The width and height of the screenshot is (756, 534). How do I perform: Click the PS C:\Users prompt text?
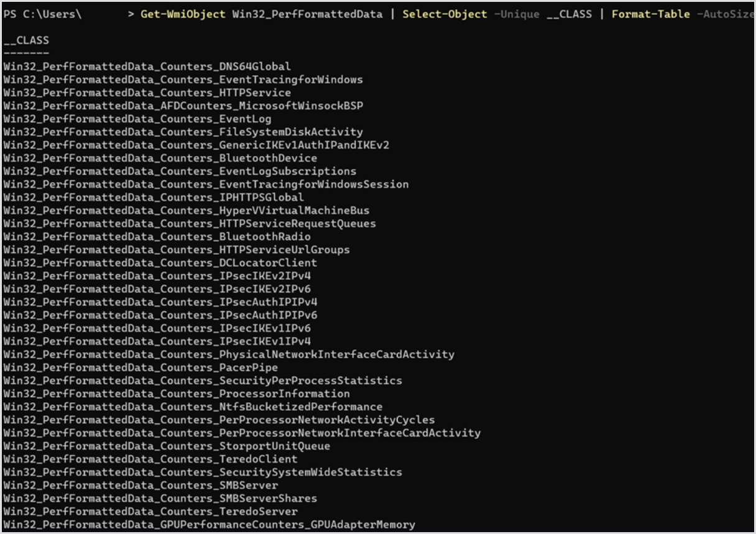pos(42,14)
